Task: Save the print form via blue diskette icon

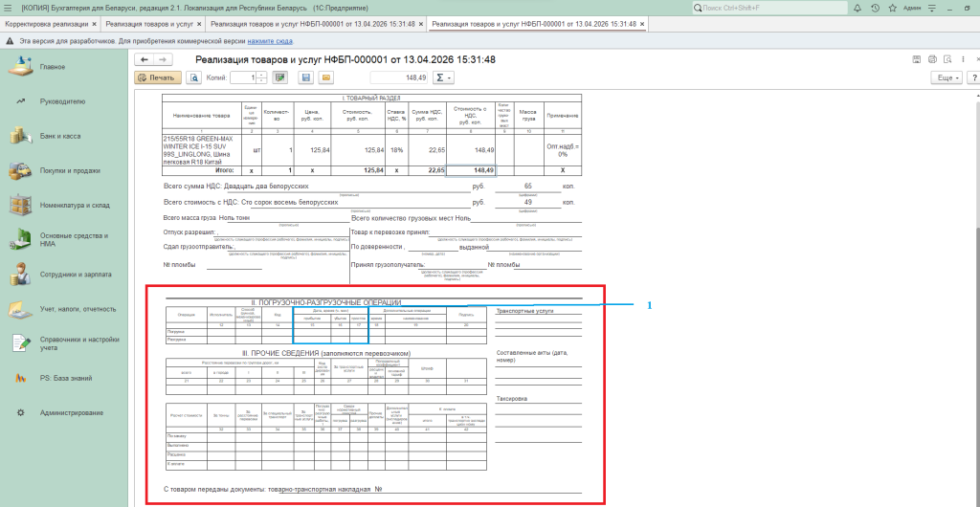Action: click(305, 77)
